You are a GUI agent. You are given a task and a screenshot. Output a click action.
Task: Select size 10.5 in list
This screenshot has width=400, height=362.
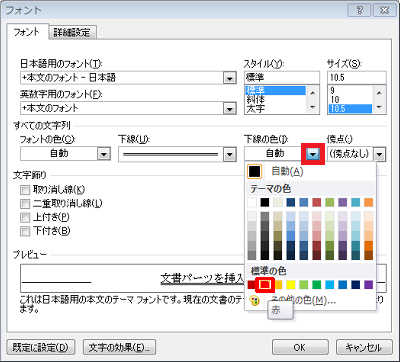[x=350, y=108]
